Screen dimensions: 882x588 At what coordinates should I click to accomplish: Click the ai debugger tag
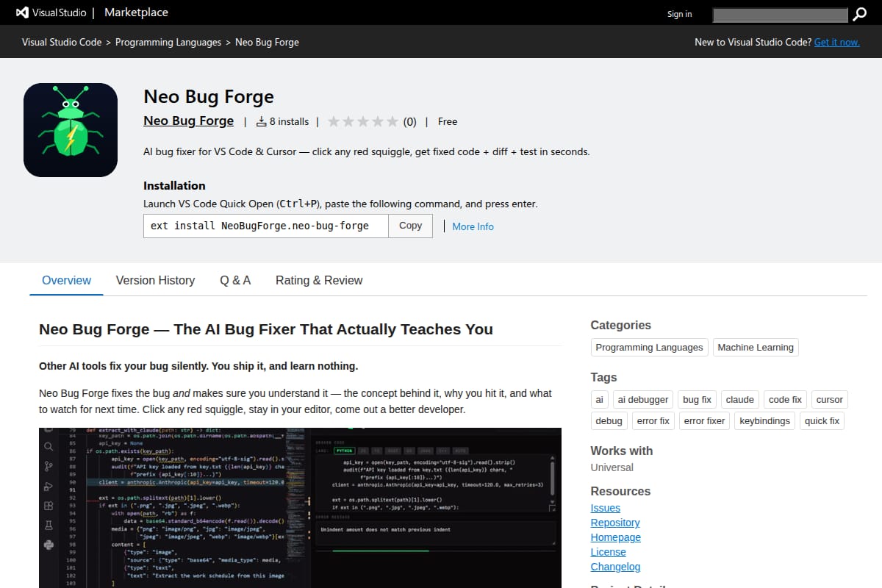click(643, 399)
